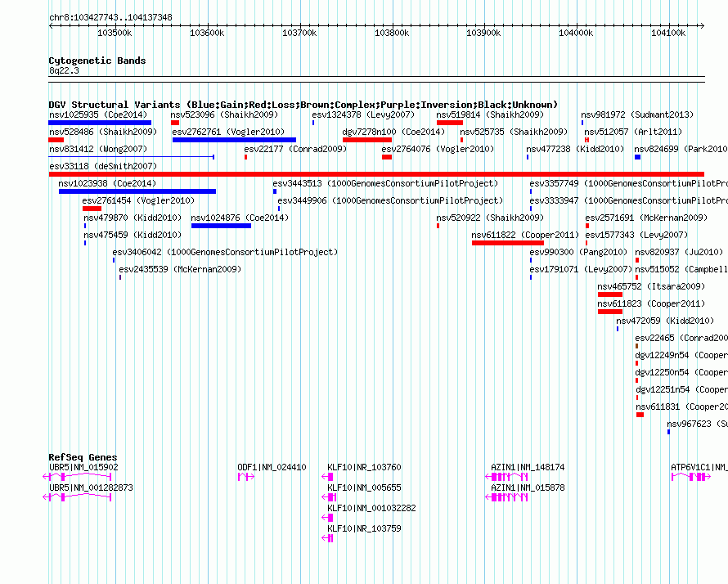
Task: Click the 103700k ruler tick label
Action: [x=299, y=33]
